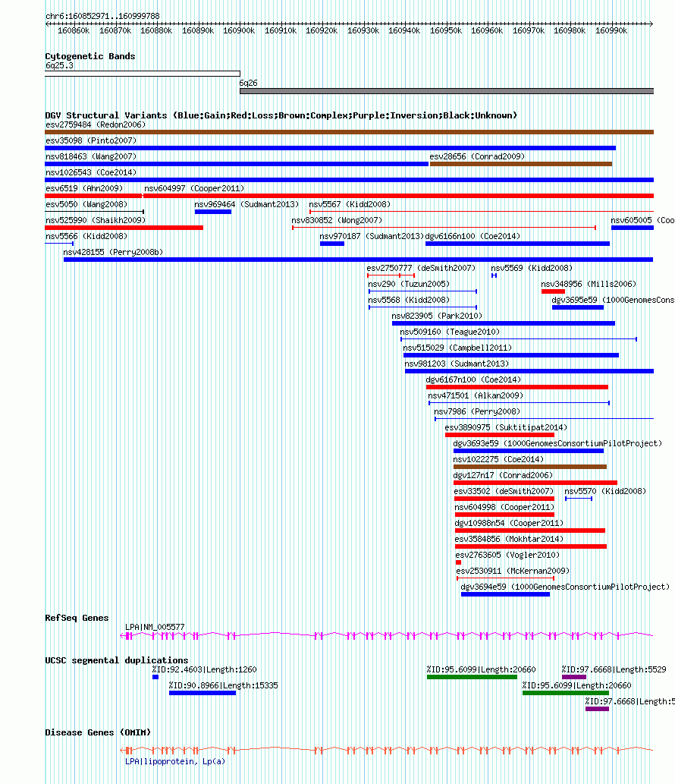Click the 160990k ruler tick label
The image size is (675, 784).
click(x=611, y=30)
